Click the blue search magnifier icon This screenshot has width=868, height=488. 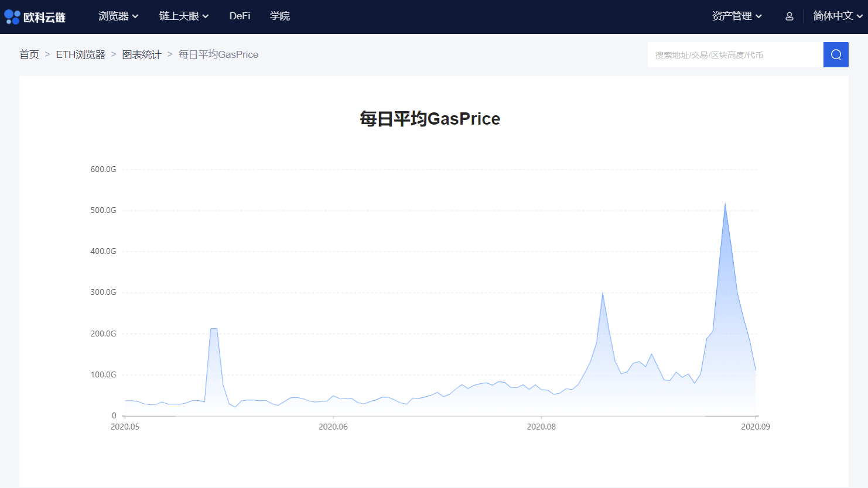(836, 54)
